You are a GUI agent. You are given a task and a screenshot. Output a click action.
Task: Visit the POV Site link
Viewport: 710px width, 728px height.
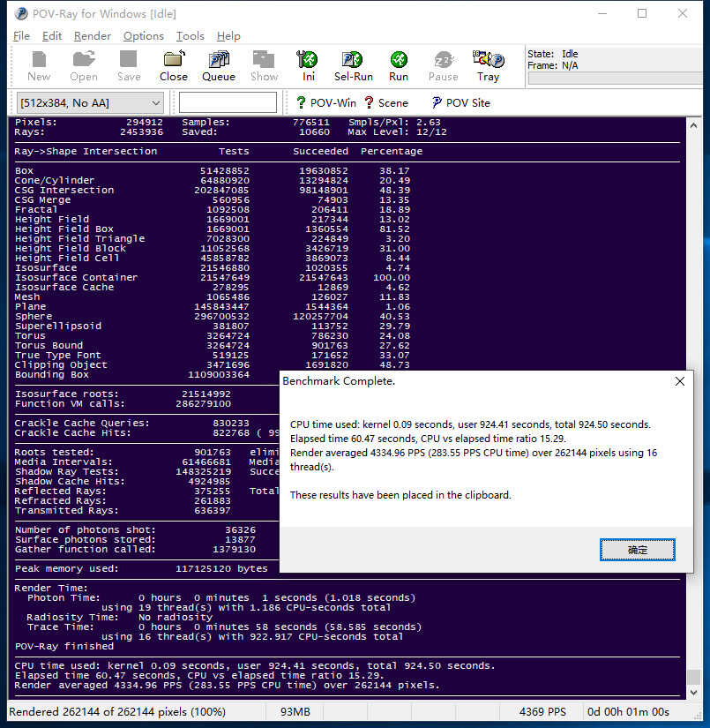(460, 102)
